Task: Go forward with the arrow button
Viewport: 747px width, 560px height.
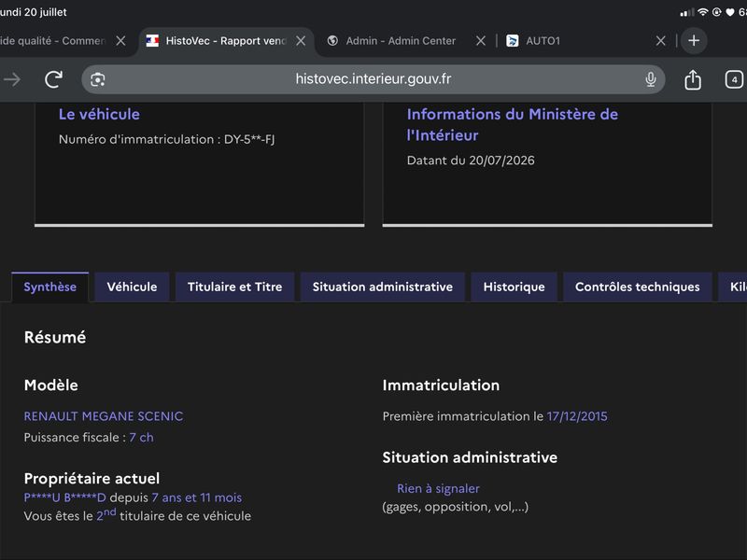Action: pos(12,79)
